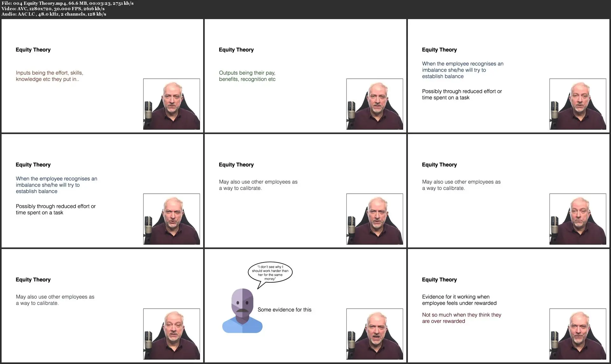
Task: Select presenter webcam inset on the Evidence slide
Action: point(578,334)
